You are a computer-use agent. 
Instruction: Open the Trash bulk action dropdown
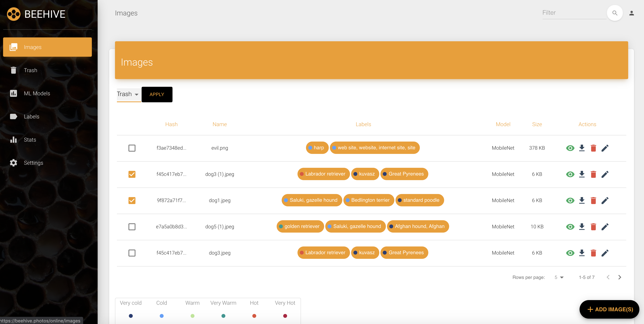[128, 94]
